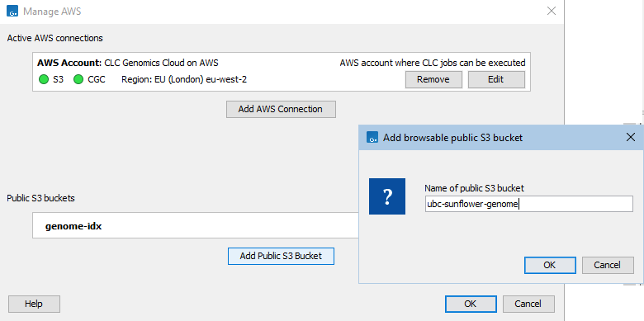This screenshot has width=644, height=321.
Task: Click the Manage AWS window title icon
Action: tap(12, 12)
